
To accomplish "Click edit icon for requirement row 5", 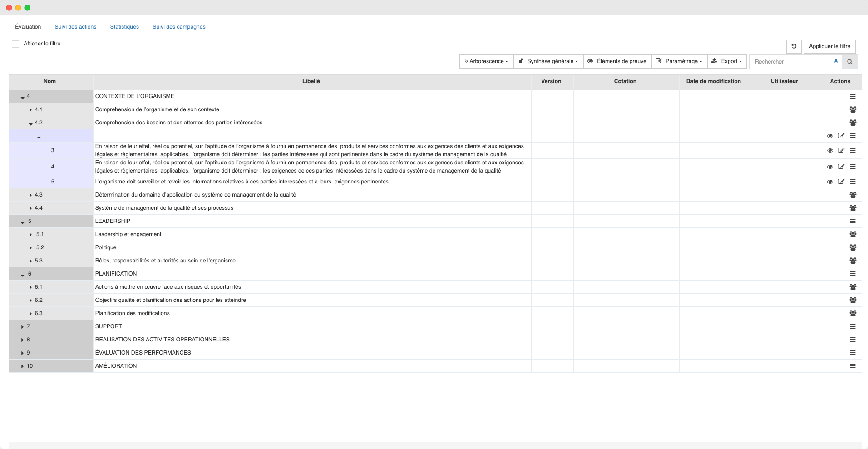I will point(841,182).
